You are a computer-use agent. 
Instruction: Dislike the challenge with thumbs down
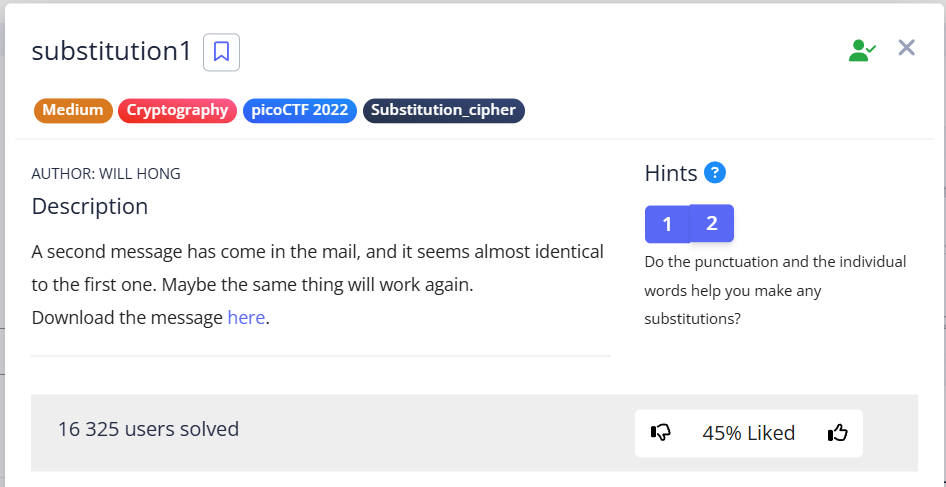pos(661,433)
